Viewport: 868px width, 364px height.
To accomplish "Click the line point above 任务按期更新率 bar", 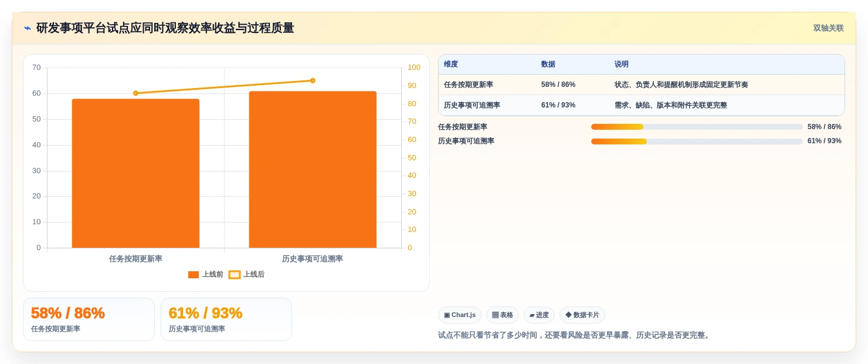I will pyautogui.click(x=135, y=93).
